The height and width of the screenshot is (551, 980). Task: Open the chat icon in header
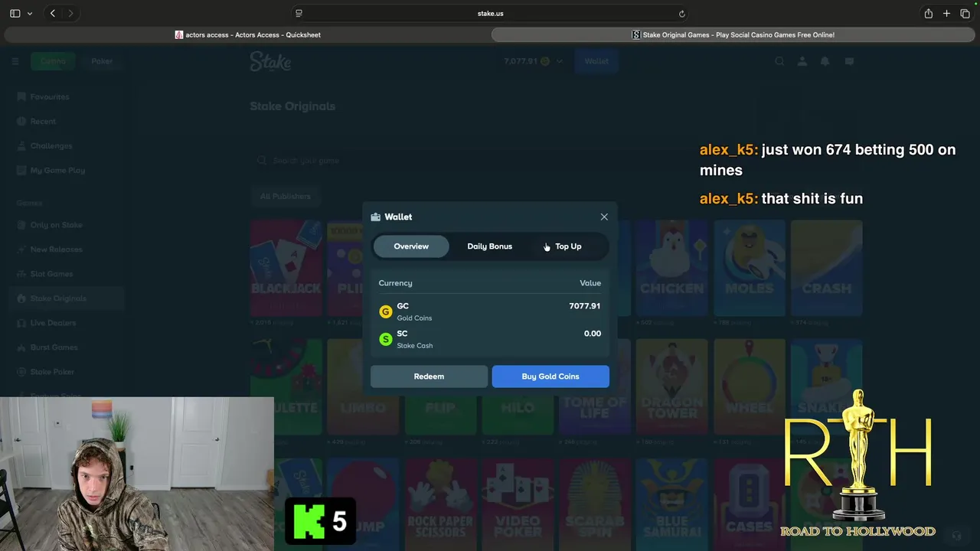pyautogui.click(x=849, y=61)
